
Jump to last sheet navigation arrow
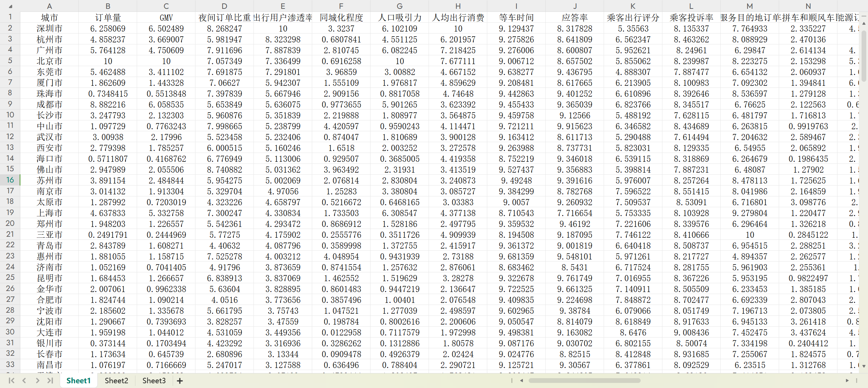click(x=50, y=381)
